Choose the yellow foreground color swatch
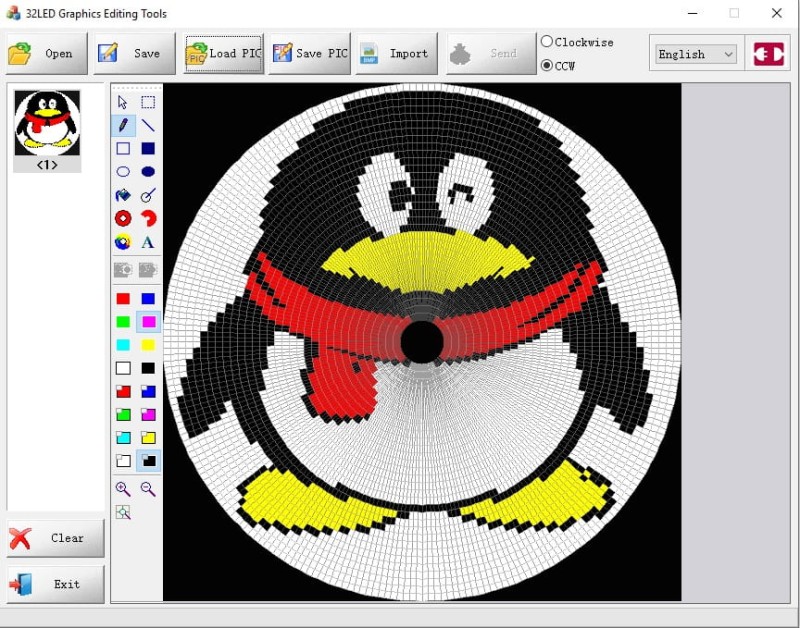The image size is (800, 628). pyautogui.click(x=148, y=345)
